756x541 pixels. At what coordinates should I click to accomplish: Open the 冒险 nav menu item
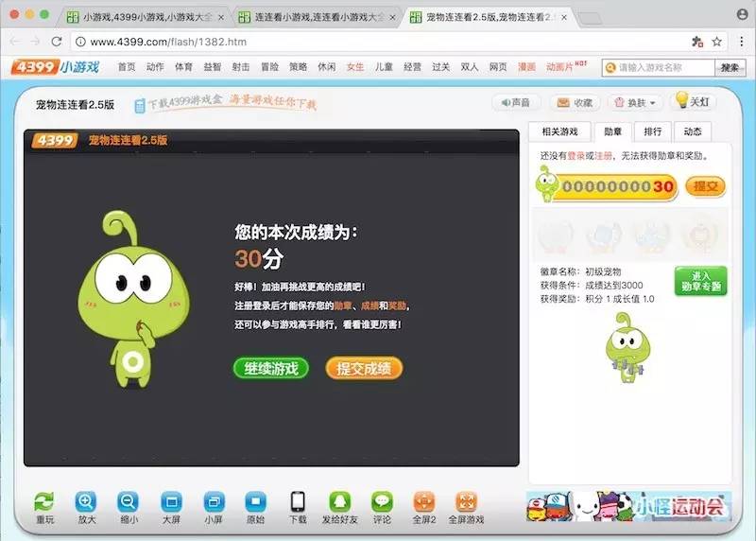coord(269,67)
